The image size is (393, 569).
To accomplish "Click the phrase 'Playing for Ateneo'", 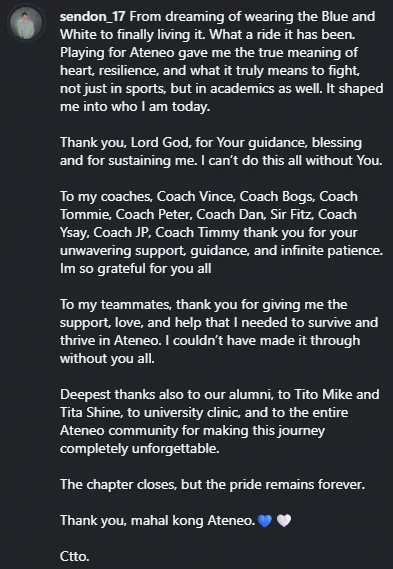I will pyautogui.click(x=119, y=53).
